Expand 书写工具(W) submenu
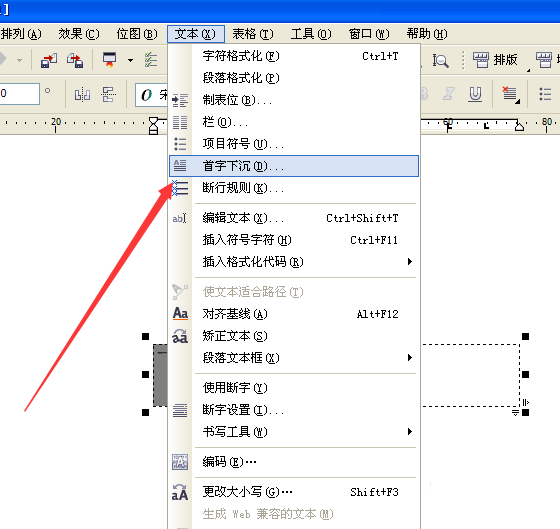This screenshot has width=560, height=529. click(294, 432)
